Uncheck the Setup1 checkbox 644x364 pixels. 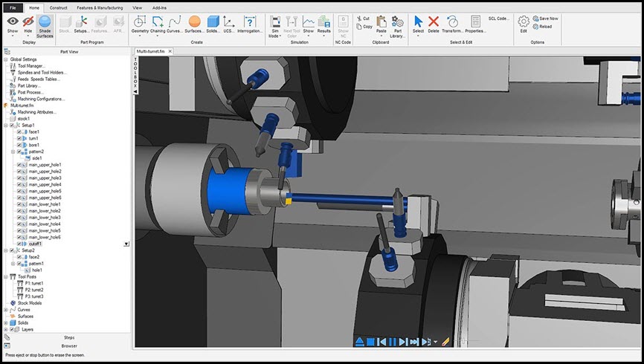12,125
